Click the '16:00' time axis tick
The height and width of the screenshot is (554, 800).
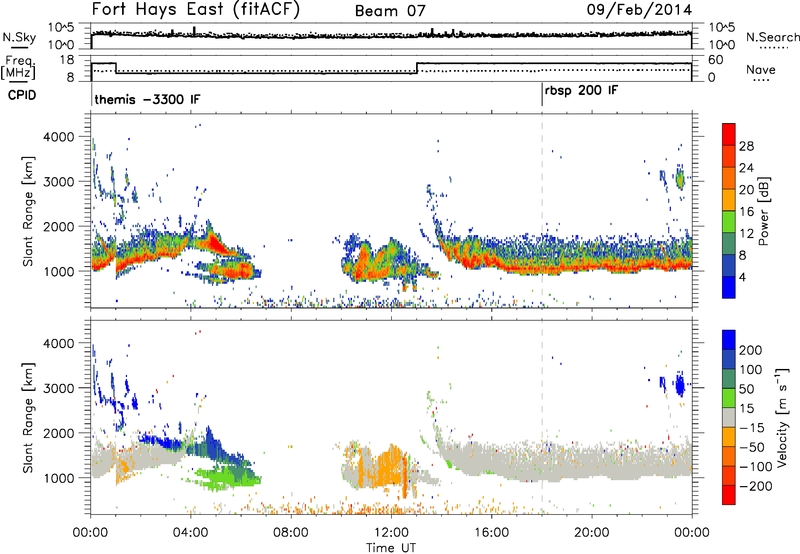[491, 533]
